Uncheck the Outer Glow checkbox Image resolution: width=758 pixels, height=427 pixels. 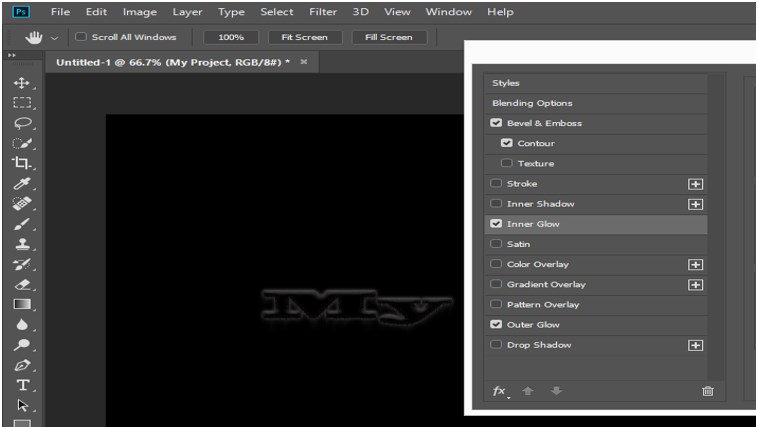[496, 324]
